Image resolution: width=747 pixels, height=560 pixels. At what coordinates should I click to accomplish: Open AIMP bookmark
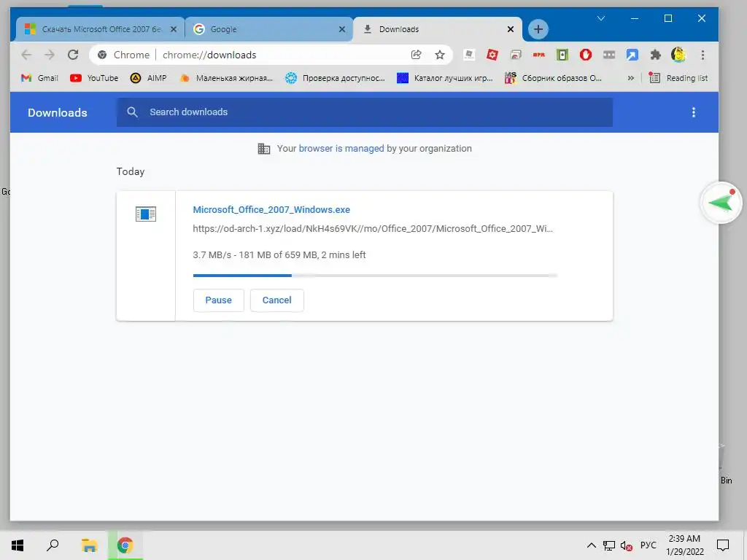click(x=149, y=78)
